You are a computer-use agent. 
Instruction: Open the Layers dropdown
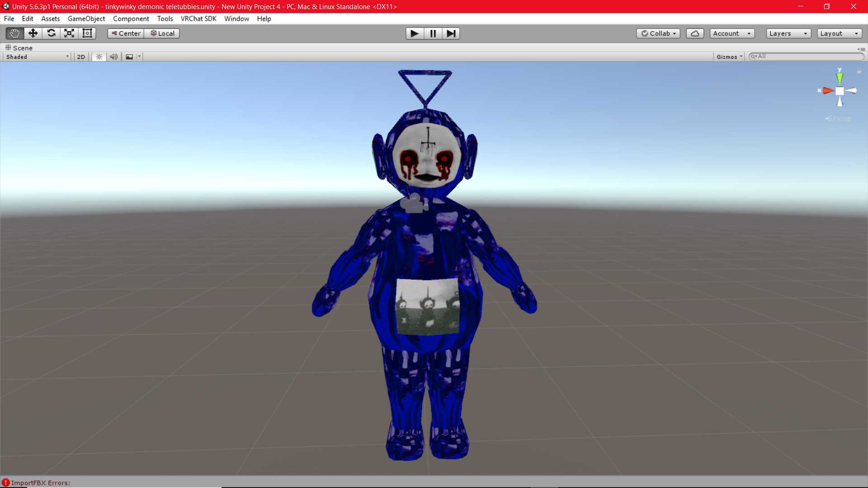point(788,33)
